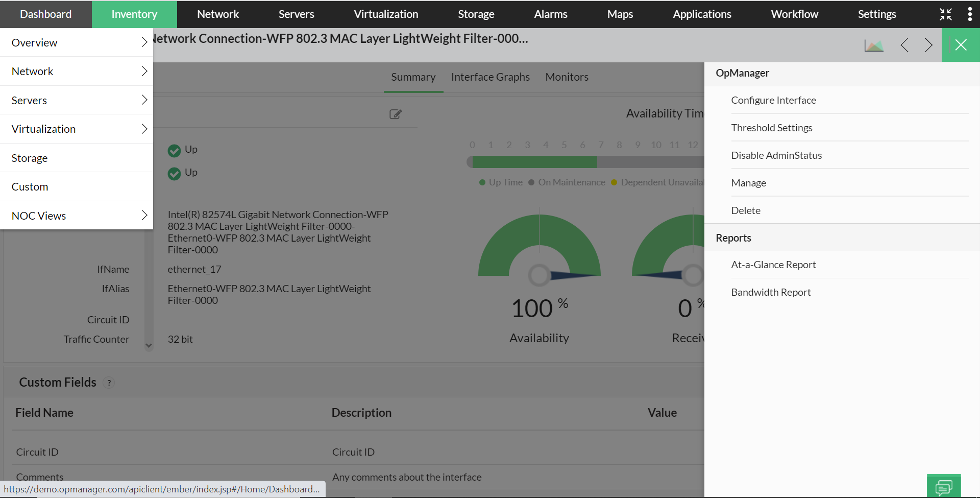The width and height of the screenshot is (980, 498).
Task: Switch to Interface Graphs tab
Action: [491, 77]
